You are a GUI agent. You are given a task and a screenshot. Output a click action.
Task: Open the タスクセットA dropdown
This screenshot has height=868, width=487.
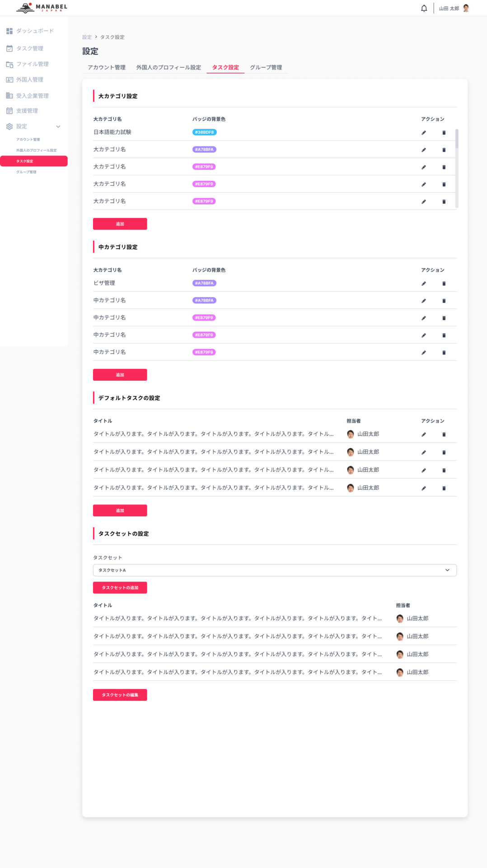pos(275,570)
